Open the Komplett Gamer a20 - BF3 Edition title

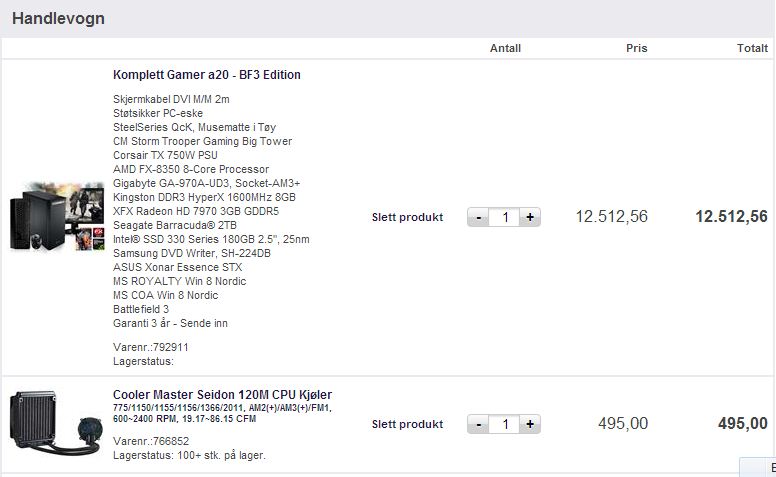click(x=207, y=75)
